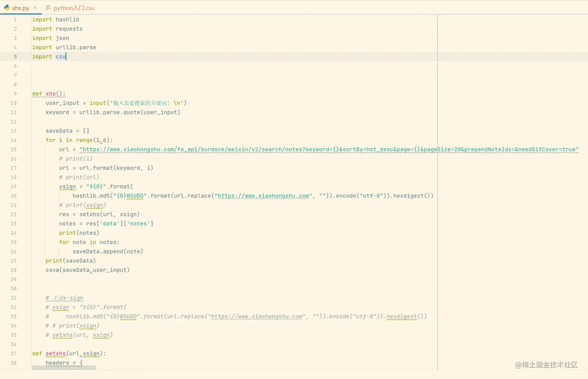Image resolution: width=588 pixels, height=379 pixels.
Task: Click the 'import json' line
Action: (x=51, y=38)
